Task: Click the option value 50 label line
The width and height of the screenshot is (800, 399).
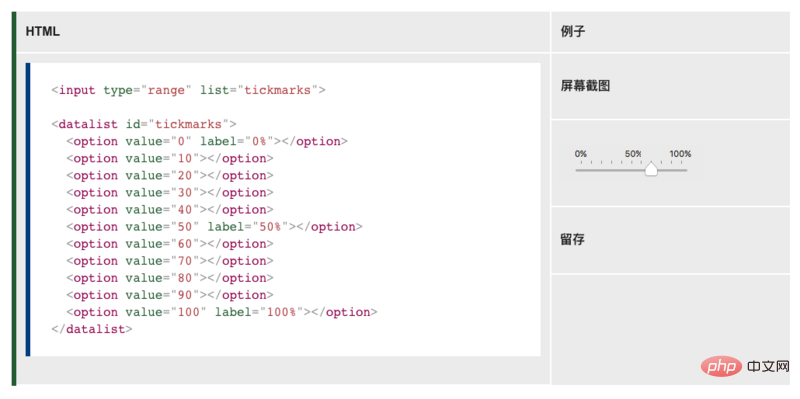Action: (x=214, y=227)
